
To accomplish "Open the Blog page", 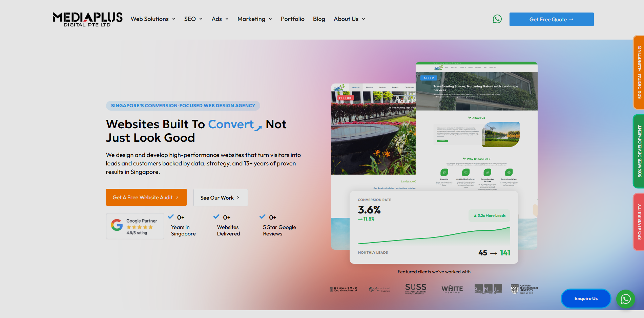I will coord(319,19).
